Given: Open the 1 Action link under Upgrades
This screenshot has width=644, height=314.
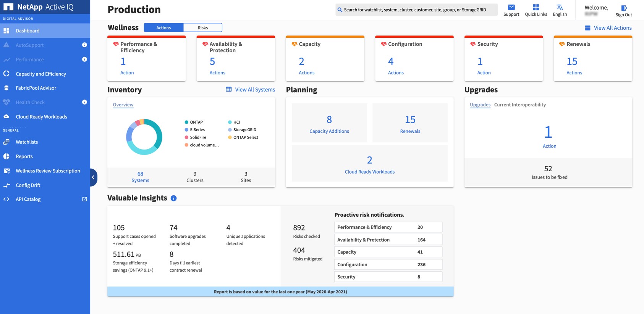Looking at the screenshot, I should (x=549, y=137).
